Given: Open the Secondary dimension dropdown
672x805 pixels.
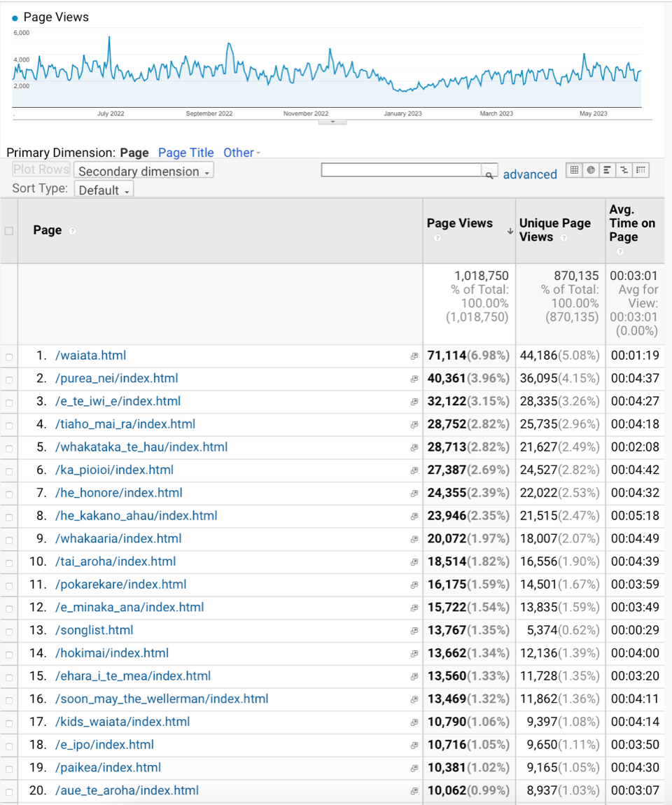Looking at the screenshot, I should tap(143, 171).
